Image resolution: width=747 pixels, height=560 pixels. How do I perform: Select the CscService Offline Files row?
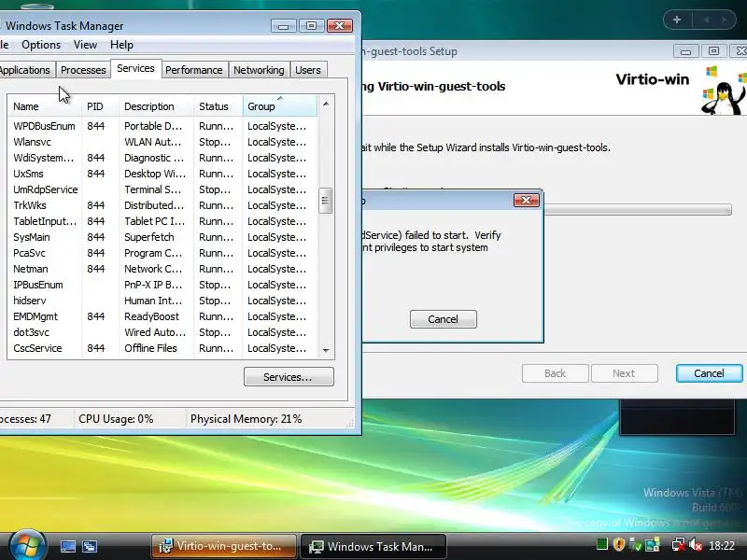point(162,348)
